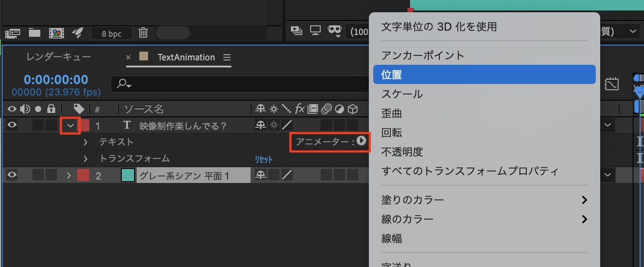Choose スケール from the animator menu
Screen dimensions: 644x267
click(402, 94)
